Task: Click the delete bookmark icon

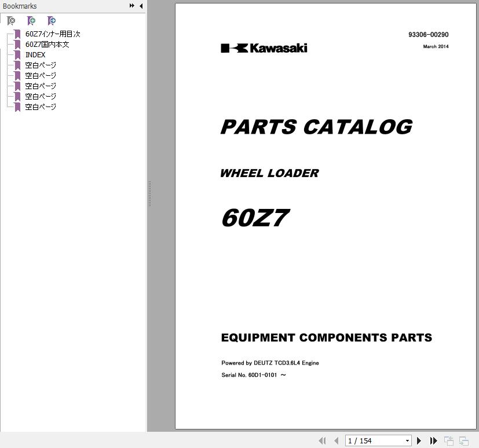Action: (x=11, y=21)
